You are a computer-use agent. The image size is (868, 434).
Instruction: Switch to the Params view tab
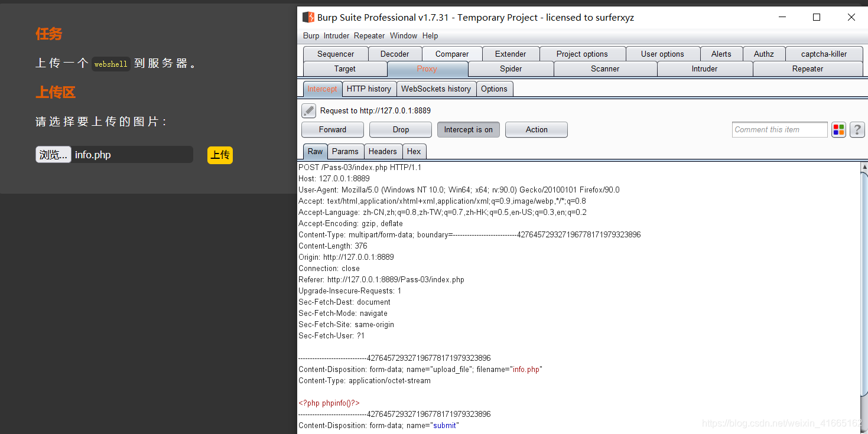(345, 151)
